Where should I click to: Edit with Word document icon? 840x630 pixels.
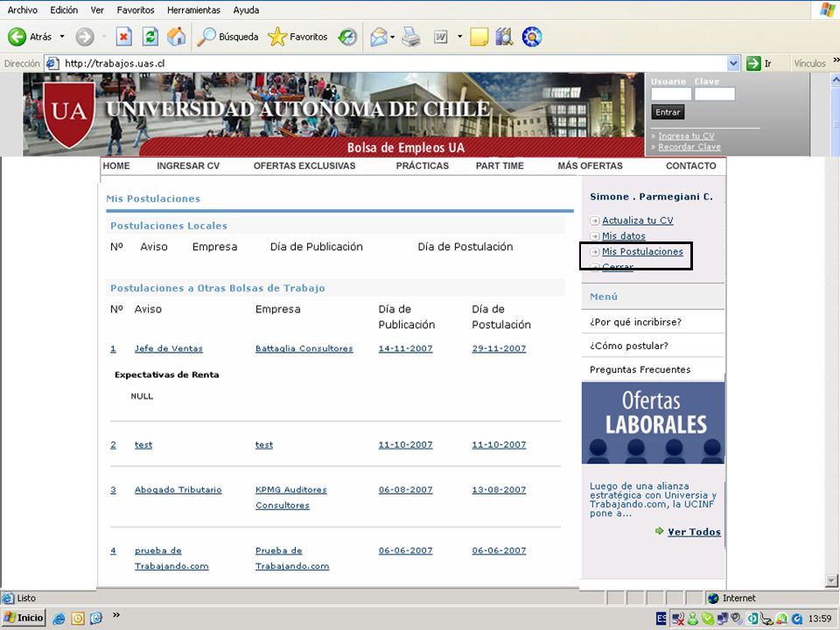(440, 37)
